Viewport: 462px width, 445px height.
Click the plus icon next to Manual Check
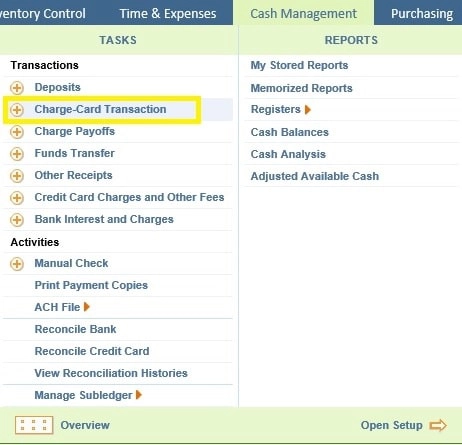17,264
